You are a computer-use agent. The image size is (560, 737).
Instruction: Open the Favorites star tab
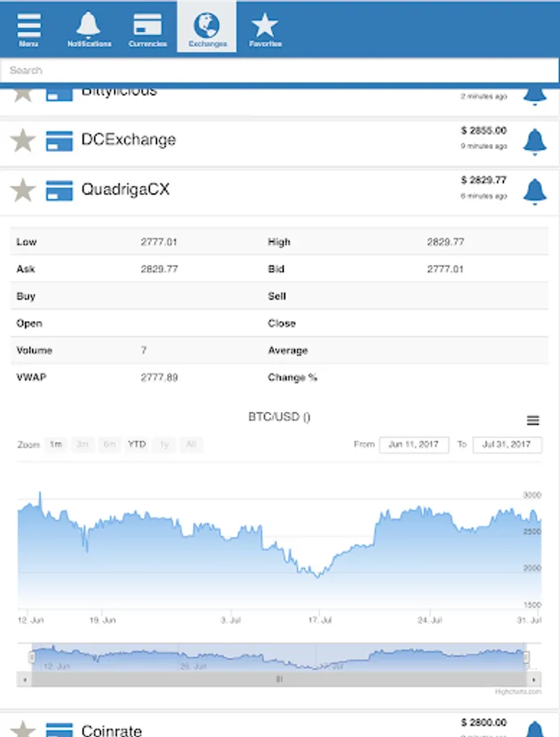click(265, 29)
